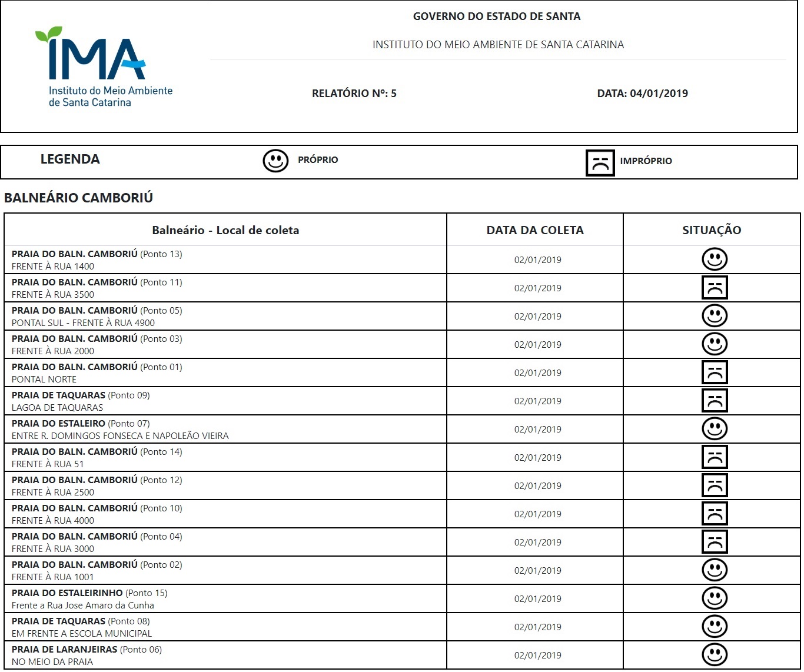
Task: Select the 'Balneário - Local de coleta' column header
Action: (x=225, y=230)
